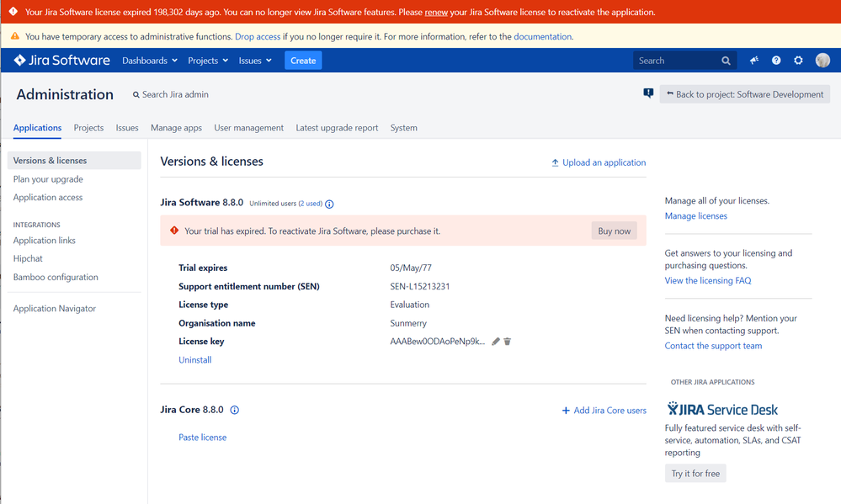The width and height of the screenshot is (841, 504).
Task: Click the admin feedback speech bubble icon
Action: [x=648, y=94]
